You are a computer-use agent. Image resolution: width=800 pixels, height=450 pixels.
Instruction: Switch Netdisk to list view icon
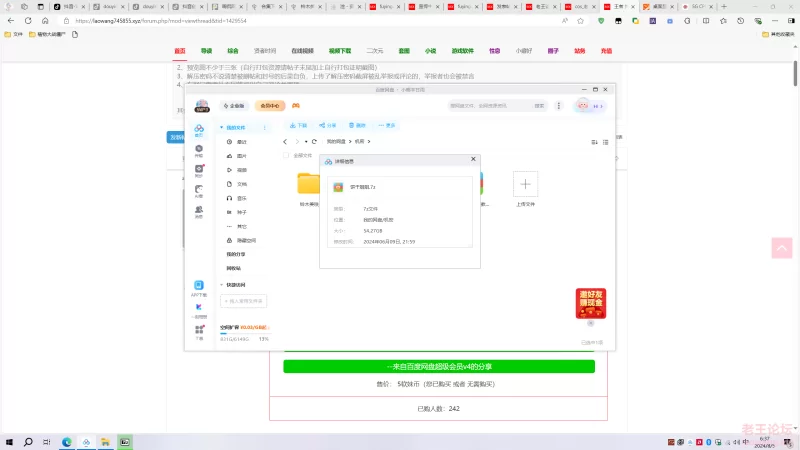click(x=606, y=142)
